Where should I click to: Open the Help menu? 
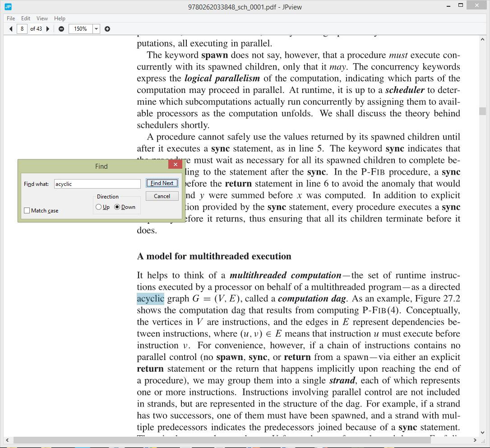(x=60, y=18)
